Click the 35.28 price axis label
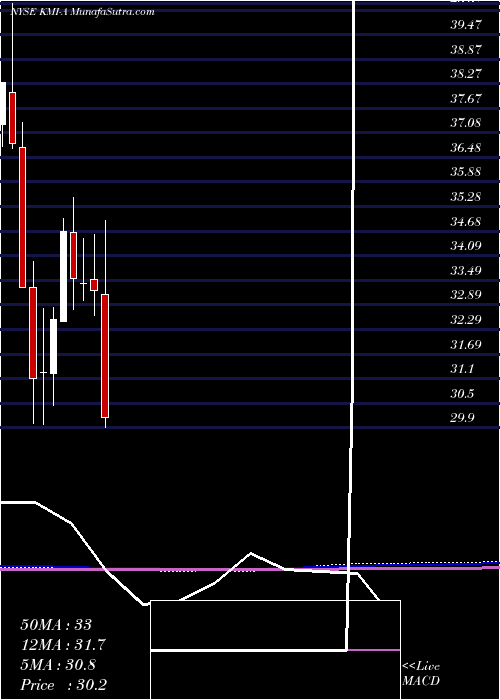 tap(466, 196)
